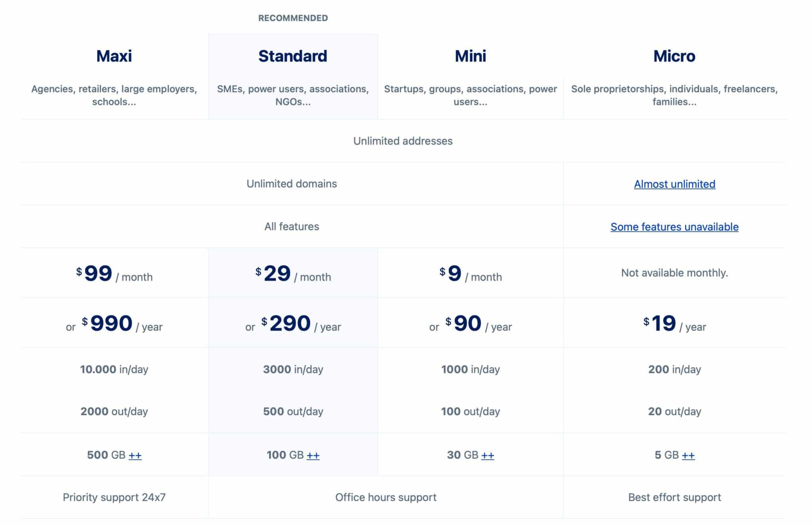This screenshot has width=812, height=526.
Task: Open the Almost unlimited link
Action: click(x=674, y=184)
